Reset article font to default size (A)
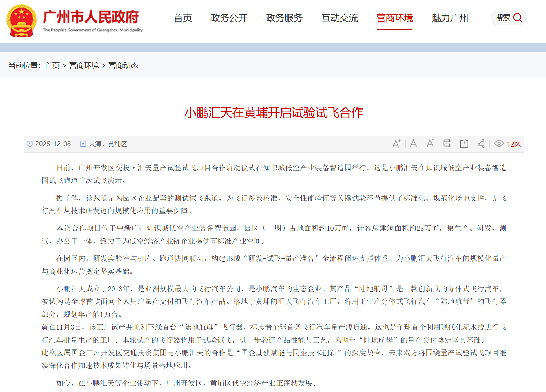The height and width of the screenshot is (392, 546). click(414, 143)
